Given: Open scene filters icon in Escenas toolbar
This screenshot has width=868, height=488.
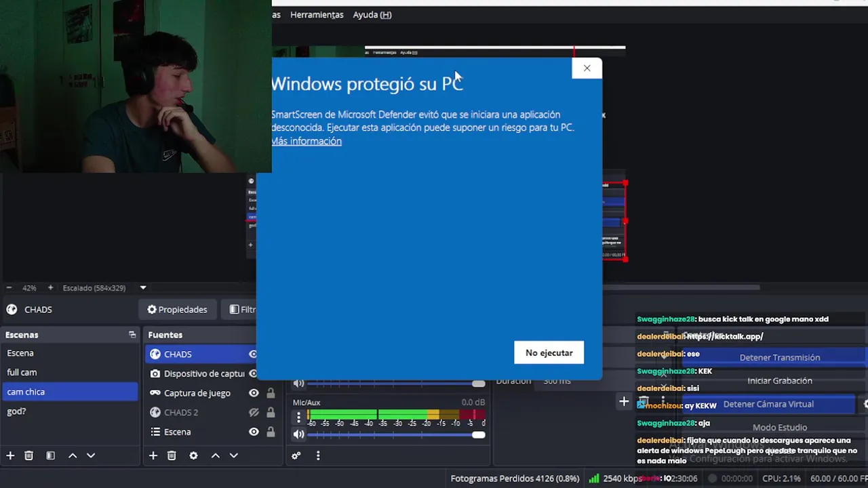Looking at the screenshot, I should (50, 455).
